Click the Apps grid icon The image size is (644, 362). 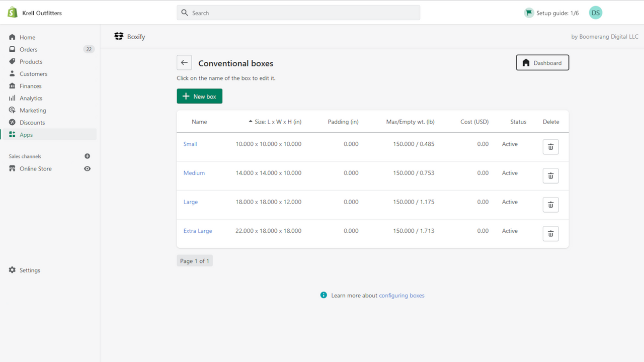tap(12, 134)
